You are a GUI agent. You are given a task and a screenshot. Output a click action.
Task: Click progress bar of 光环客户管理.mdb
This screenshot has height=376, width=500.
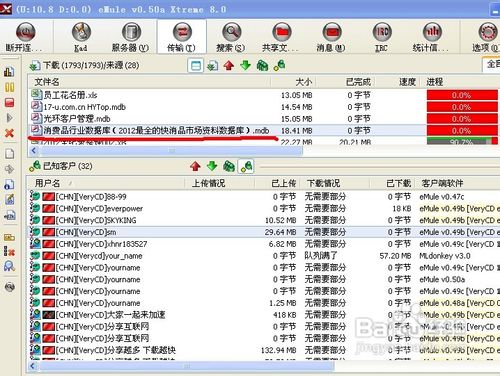coord(462,119)
